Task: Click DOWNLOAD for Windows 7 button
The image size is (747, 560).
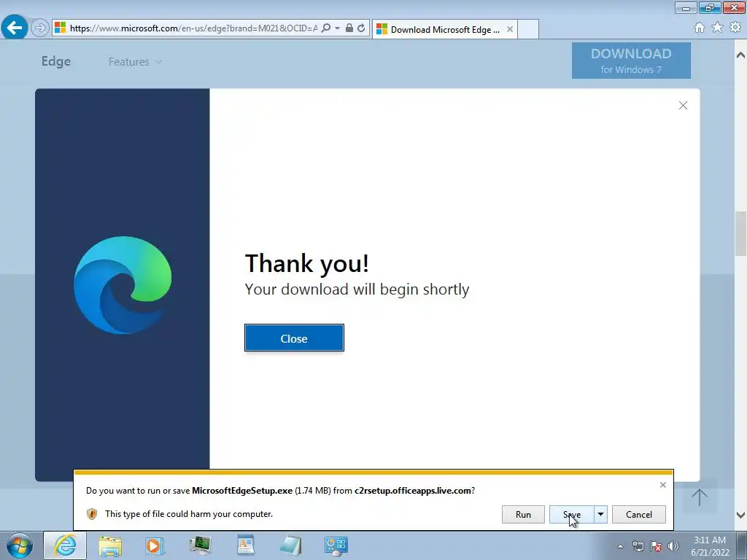Action: [x=631, y=61]
